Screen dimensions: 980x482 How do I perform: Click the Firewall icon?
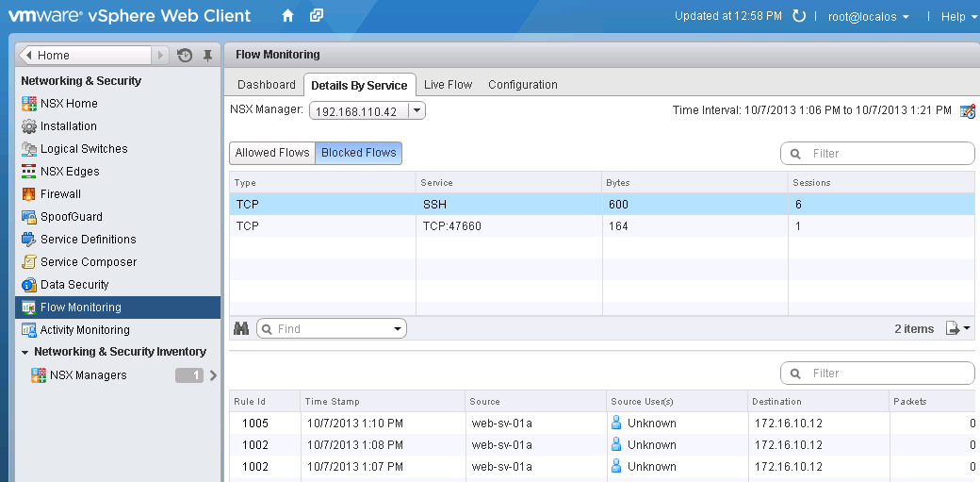(x=29, y=194)
